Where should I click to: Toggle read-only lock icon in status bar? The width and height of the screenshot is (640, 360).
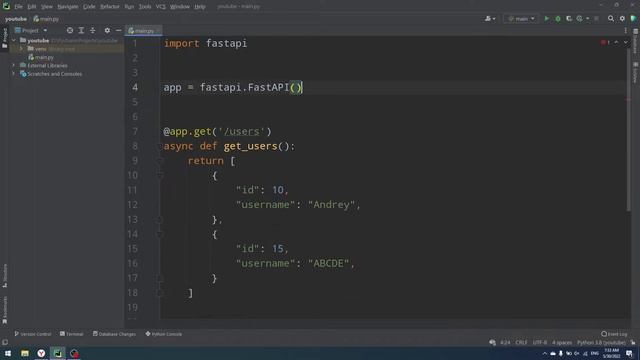(x=633, y=342)
